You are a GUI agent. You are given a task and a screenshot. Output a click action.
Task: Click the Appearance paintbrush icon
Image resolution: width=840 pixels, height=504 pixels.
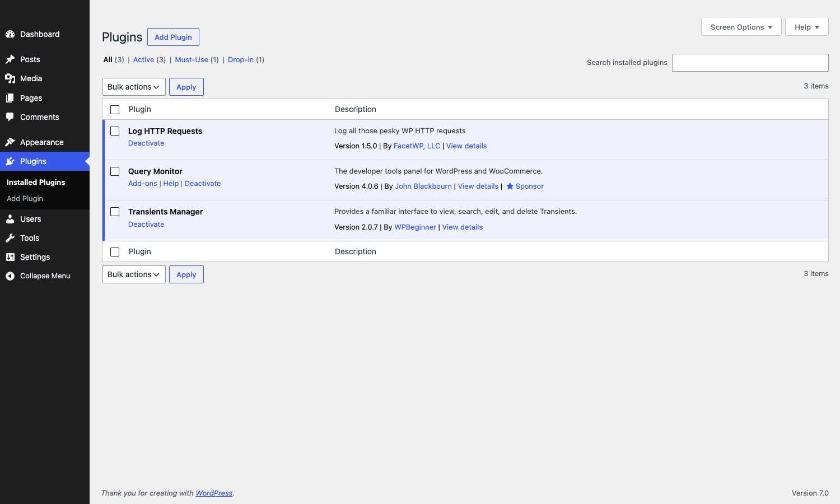(x=10, y=142)
